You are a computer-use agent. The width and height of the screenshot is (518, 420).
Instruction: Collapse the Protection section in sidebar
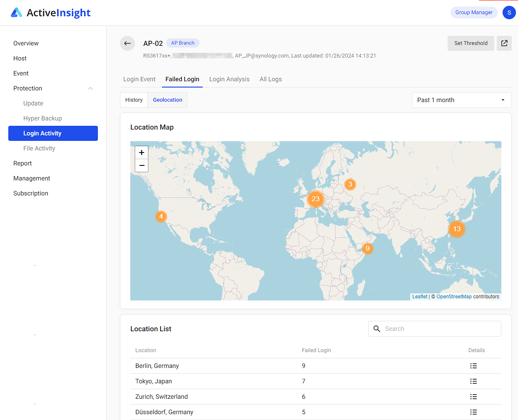coord(90,88)
